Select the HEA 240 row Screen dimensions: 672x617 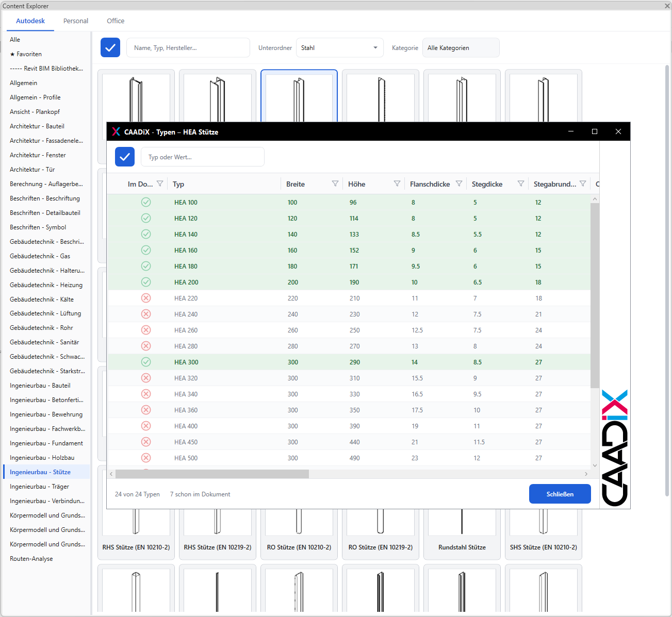(x=349, y=314)
